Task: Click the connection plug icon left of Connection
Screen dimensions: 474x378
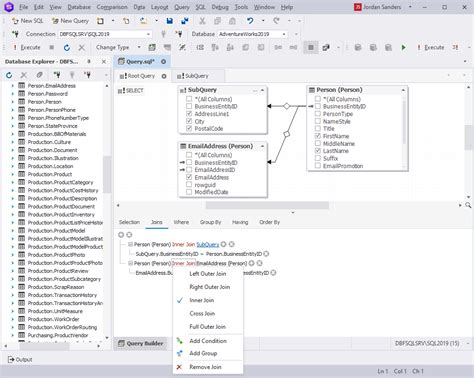Action: pyautogui.click(x=15, y=34)
